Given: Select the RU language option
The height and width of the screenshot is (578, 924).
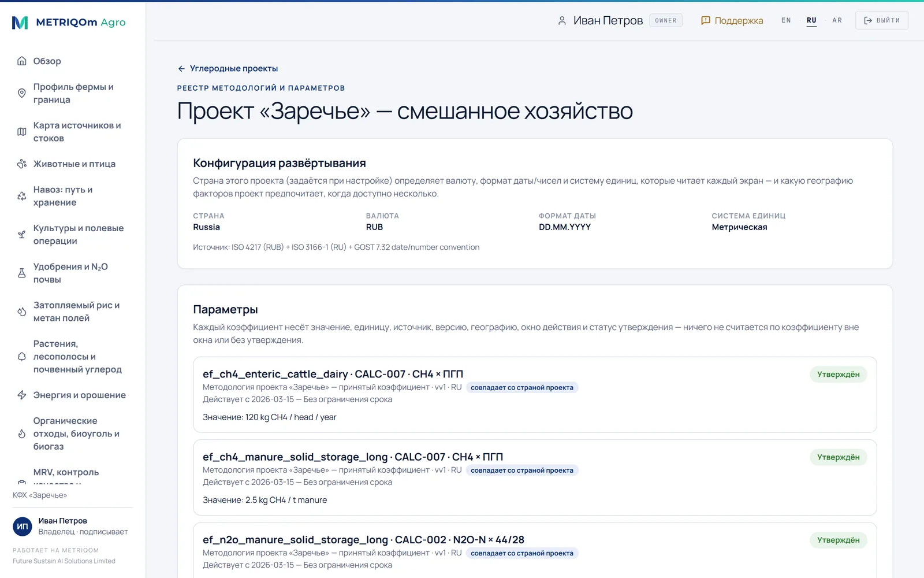Looking at the screenshot, I should 811,20.
